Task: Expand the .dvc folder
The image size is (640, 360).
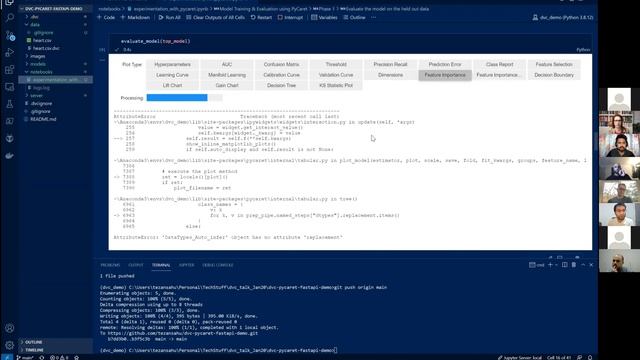Action: coord(55,17)
